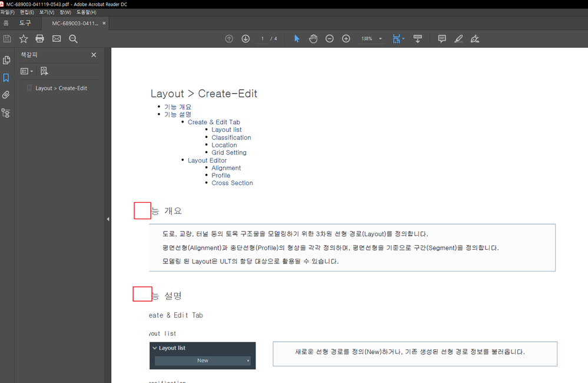
Task: Follow the Grid Setting link
Action: [229, 153]
